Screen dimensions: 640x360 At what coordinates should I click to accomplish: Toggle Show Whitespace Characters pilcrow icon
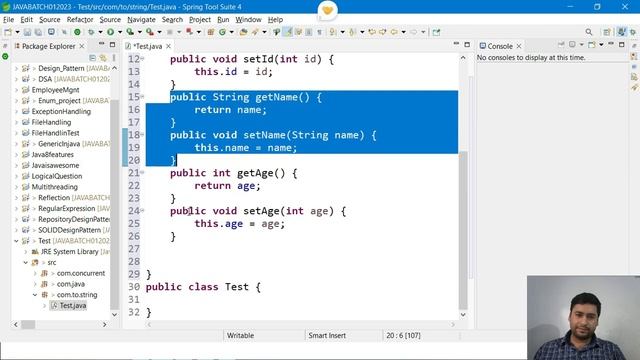[319, 32]
